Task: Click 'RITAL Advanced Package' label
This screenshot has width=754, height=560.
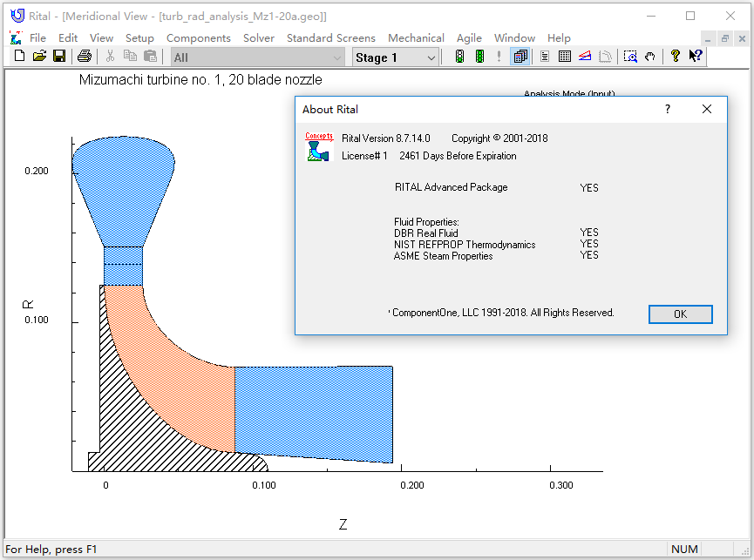Action: (451, 187)
